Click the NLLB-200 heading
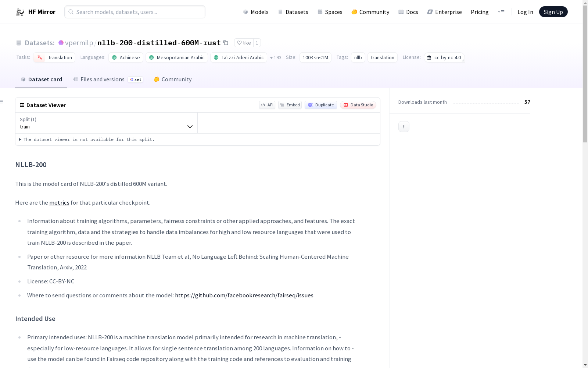This screenshot has height=368, width=588. [31, 165]
